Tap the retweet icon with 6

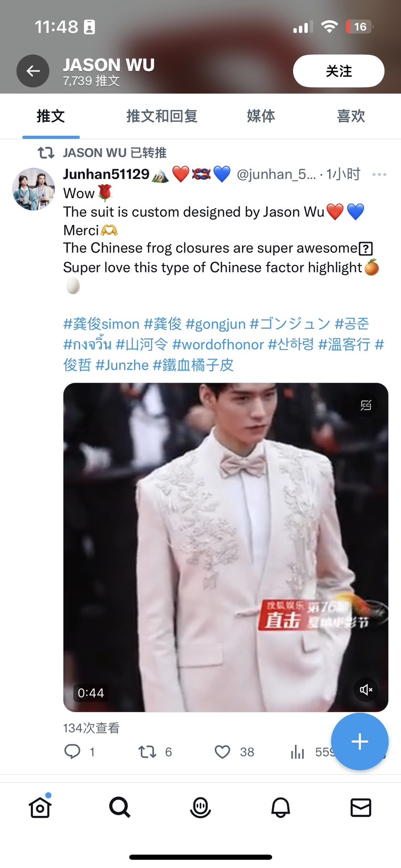tap(147, 752)
